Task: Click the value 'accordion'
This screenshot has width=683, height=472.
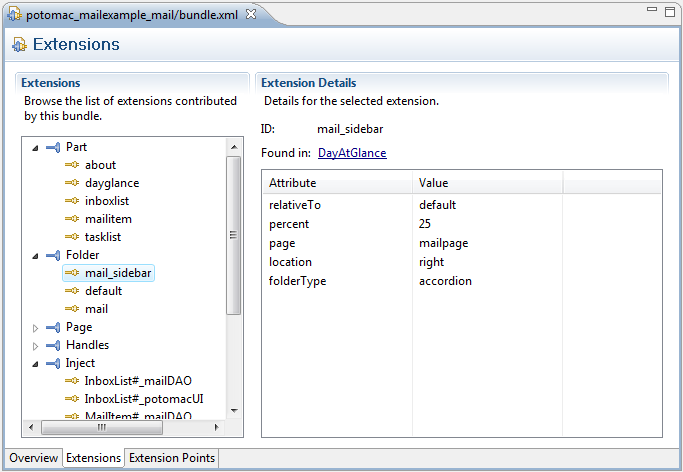Action: 445,281
